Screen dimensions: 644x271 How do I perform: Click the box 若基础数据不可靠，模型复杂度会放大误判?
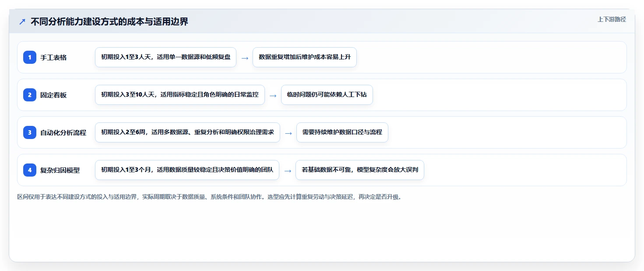pyautogui.click(x=360, y=170)
